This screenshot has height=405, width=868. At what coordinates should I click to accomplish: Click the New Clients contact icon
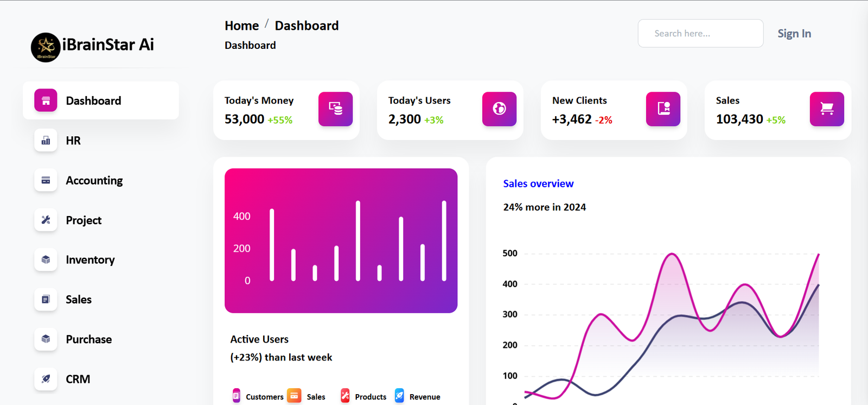coord(663,109)
